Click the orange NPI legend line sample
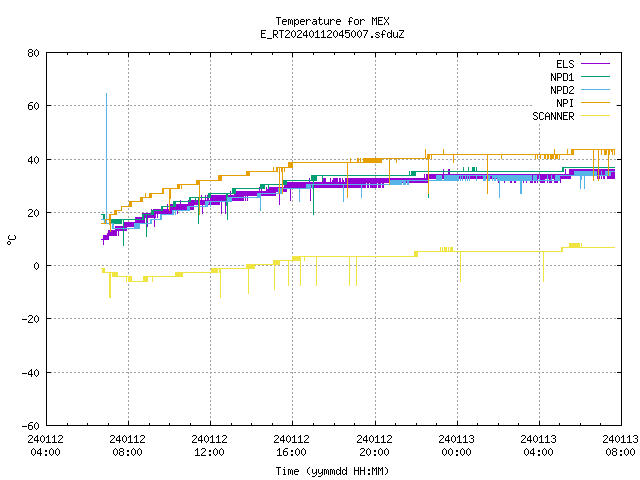Viewport: 640px width, 480px height. 595,102
